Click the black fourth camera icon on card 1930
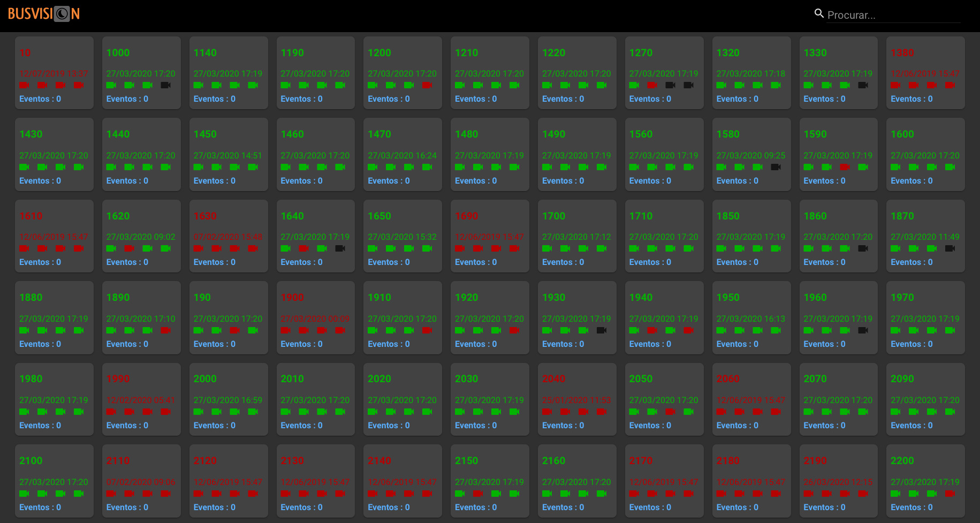This screenshot has width=980, height=523. [602, 330]
